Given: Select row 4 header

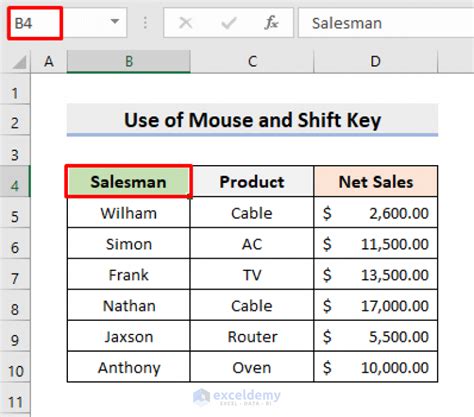Looking at the screenshot, I should click(15, 181).
